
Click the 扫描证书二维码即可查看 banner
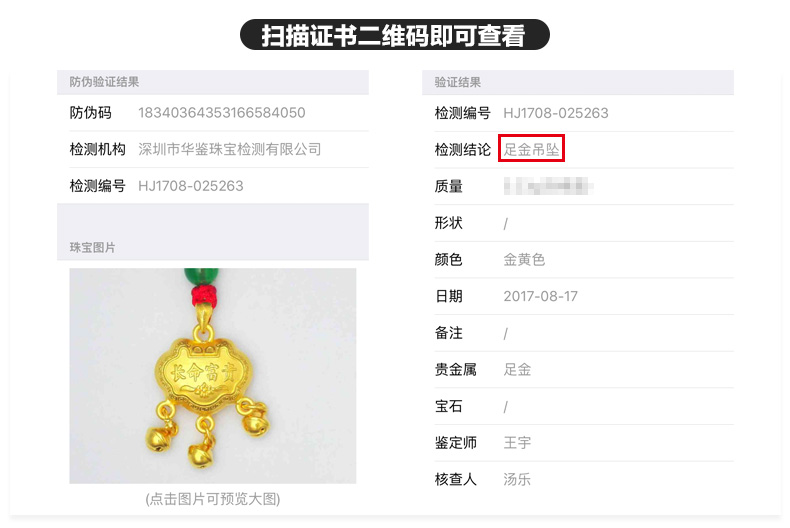(x=394, y=35)
